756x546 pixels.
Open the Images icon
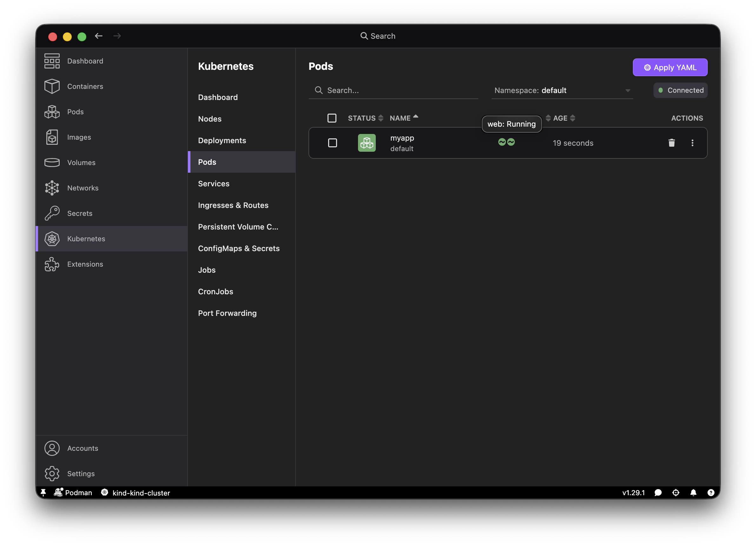[52, 137]
